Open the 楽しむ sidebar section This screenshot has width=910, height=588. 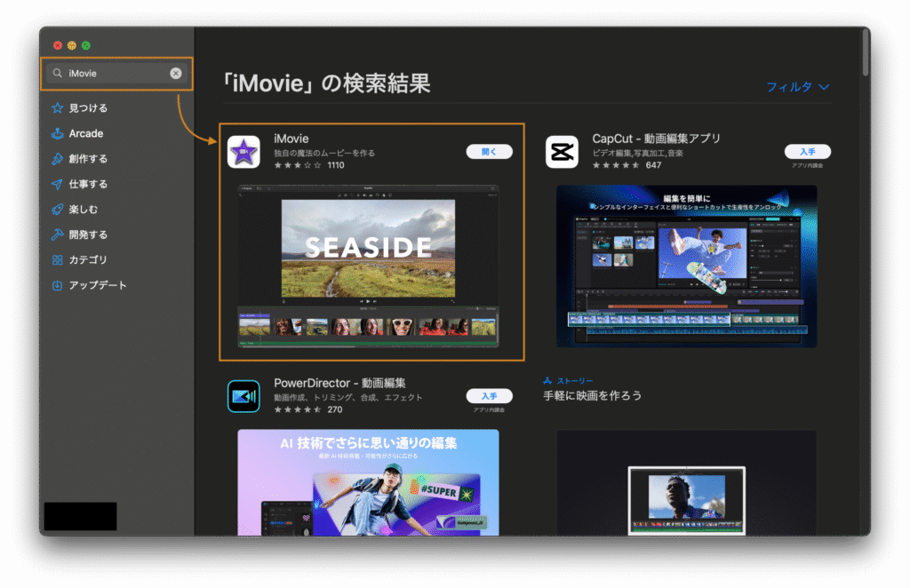pos(83,210)
